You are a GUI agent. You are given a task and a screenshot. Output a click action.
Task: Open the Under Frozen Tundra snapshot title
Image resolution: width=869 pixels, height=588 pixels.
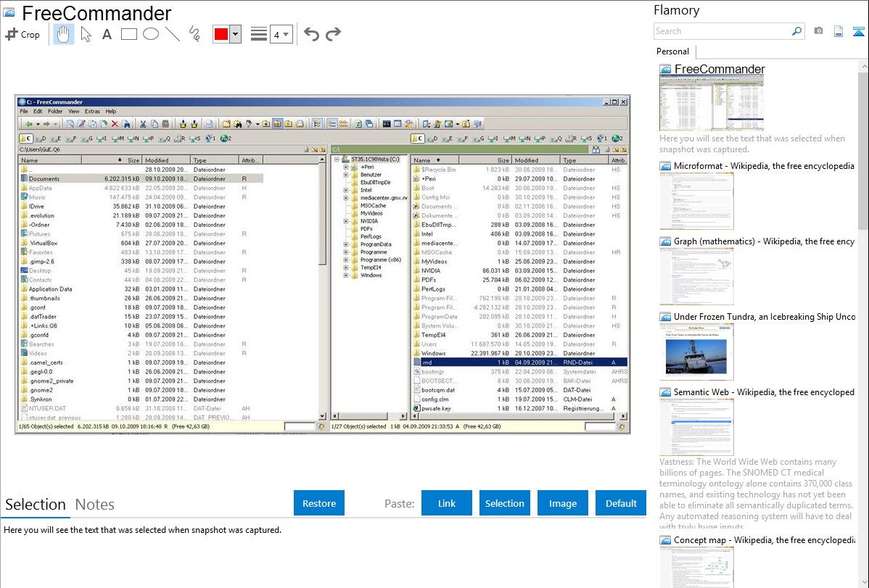pos(765,316)
